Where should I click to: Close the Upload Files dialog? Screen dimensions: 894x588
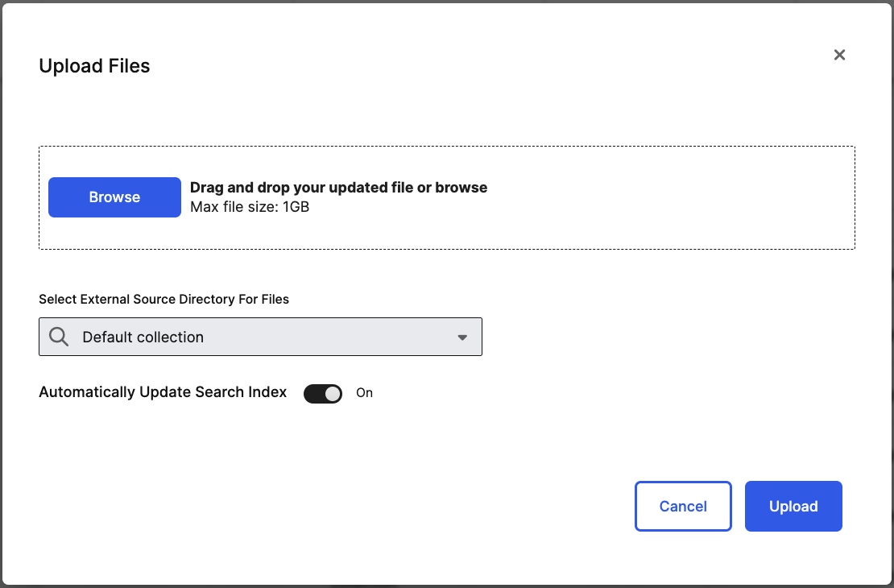click(839, 55)
